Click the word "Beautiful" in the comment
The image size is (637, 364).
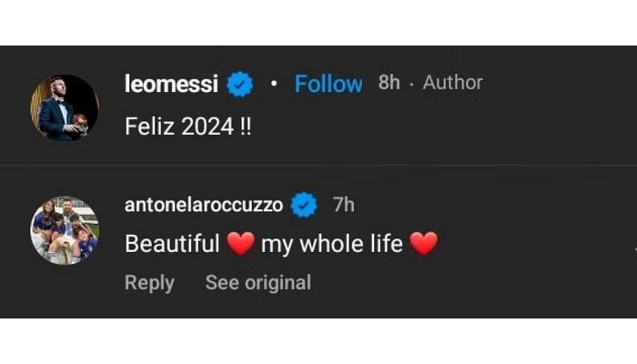[172, 244]
